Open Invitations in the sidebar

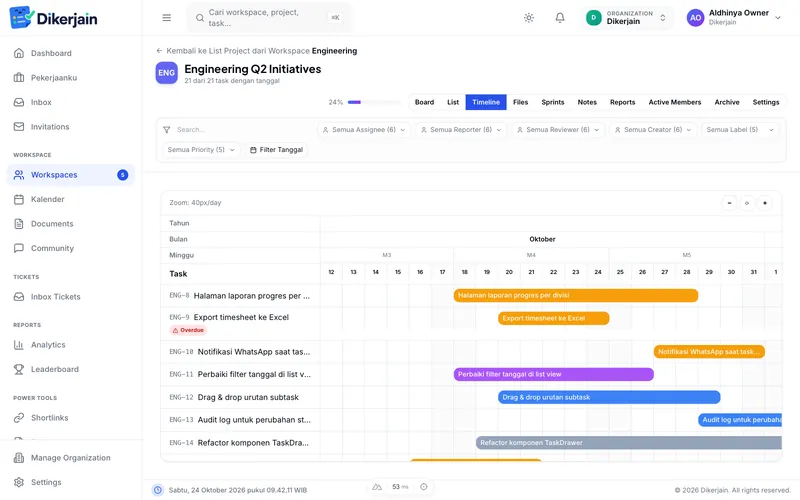pos(71,127)
